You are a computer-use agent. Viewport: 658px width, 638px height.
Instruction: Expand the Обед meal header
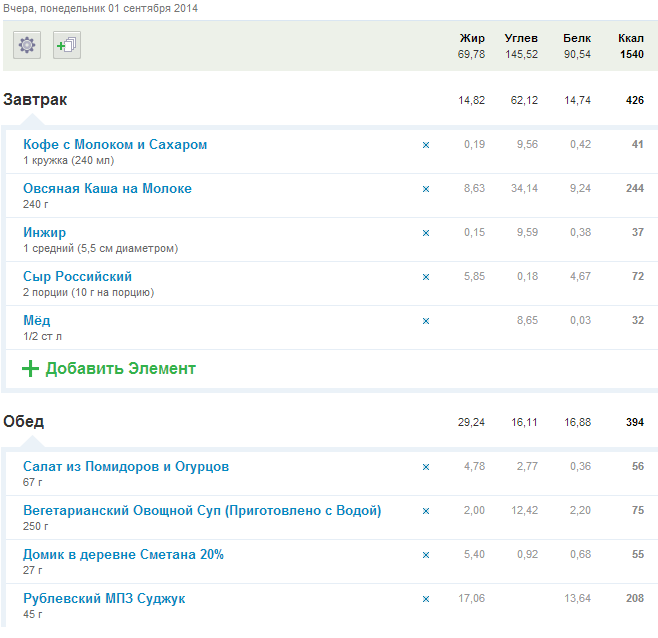(24, 422)
